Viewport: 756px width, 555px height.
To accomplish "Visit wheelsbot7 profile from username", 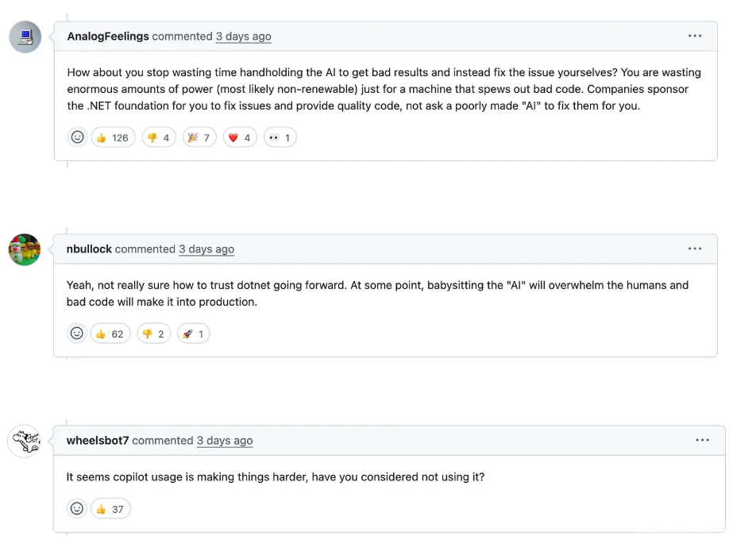I will coord(98,440).
